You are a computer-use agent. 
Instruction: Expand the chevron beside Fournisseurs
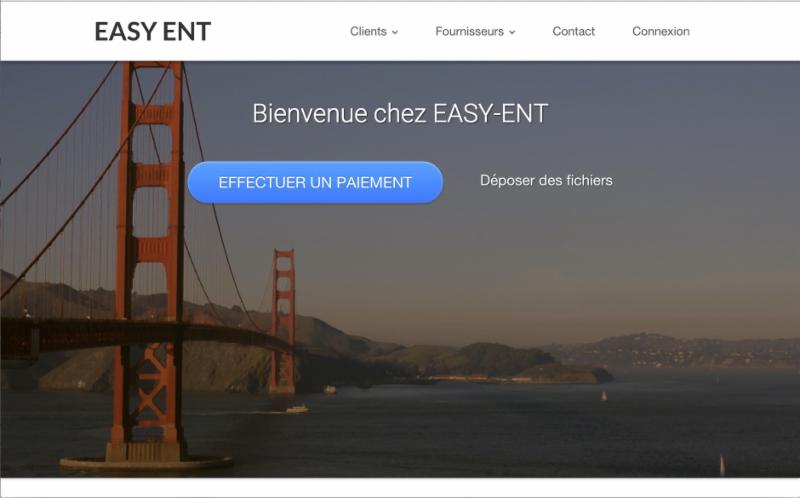click(512, 32)
